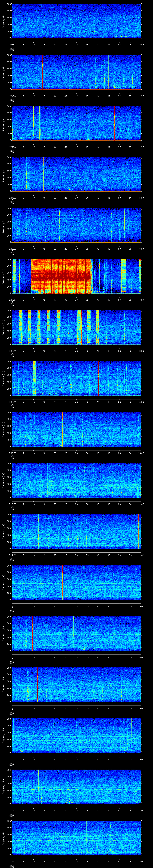Click the red vertical line in the 0:01:00 spectrogram
Image resolution: width=153 pixels, height=868 pixels.
(79, 21)
